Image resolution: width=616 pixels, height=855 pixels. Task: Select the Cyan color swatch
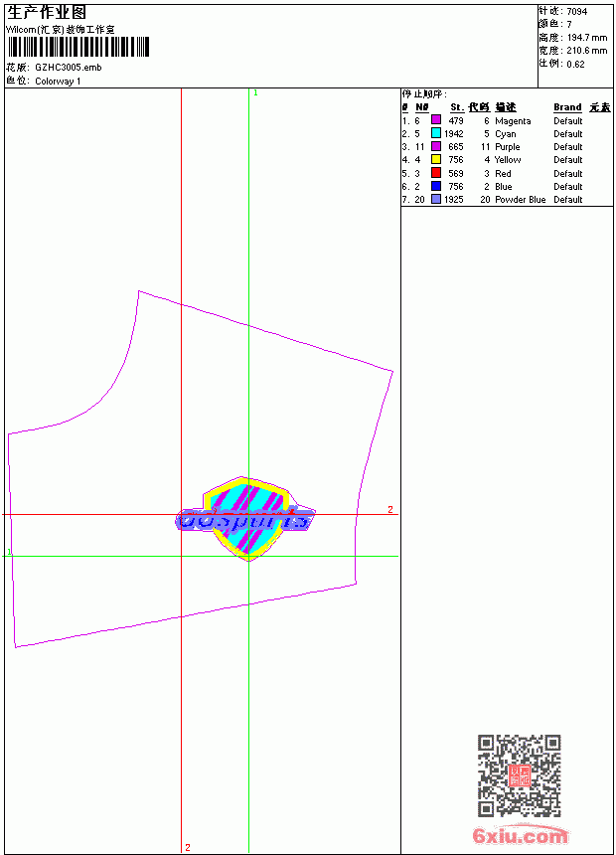pos(436,133)
